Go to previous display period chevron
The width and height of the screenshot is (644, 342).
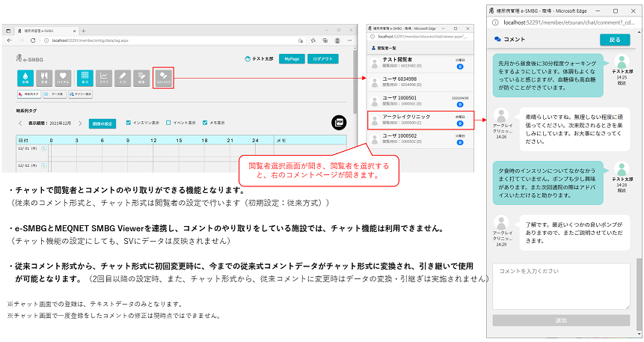20,123
